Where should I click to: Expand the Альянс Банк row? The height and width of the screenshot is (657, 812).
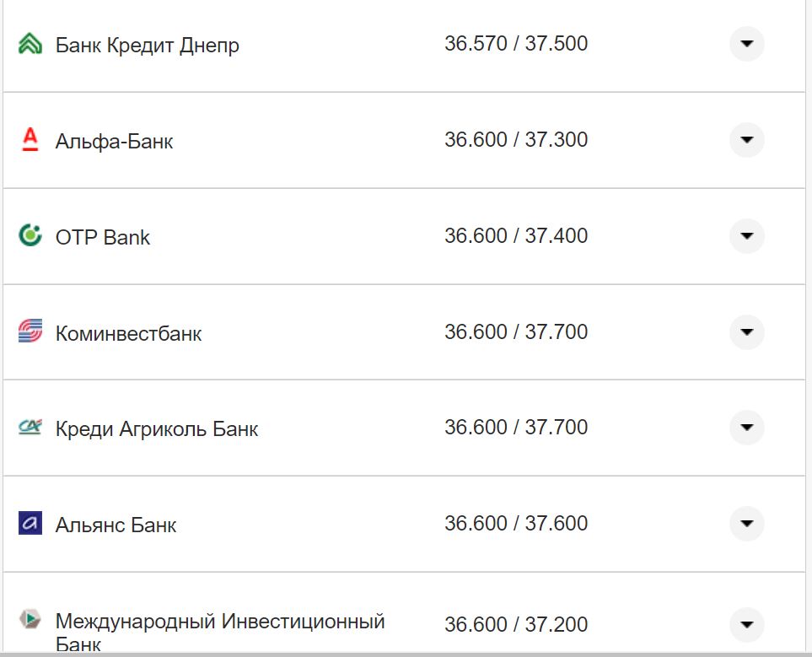pos(745,524)
